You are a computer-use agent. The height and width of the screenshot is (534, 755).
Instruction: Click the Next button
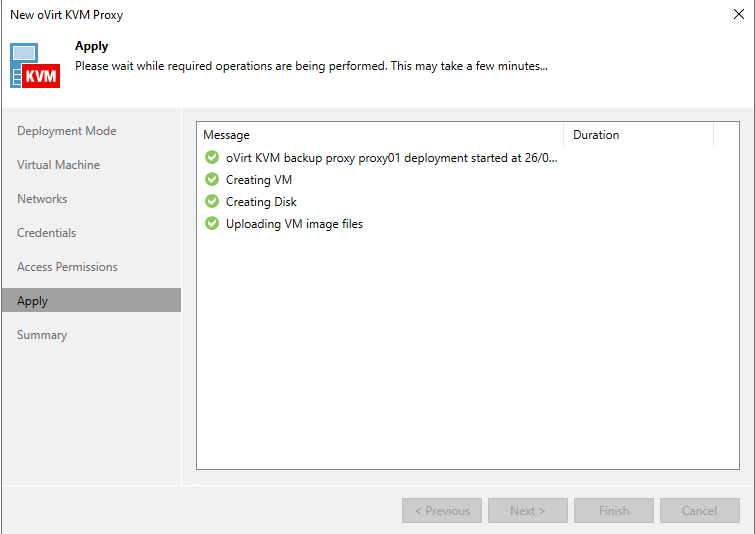coord(528,511)
